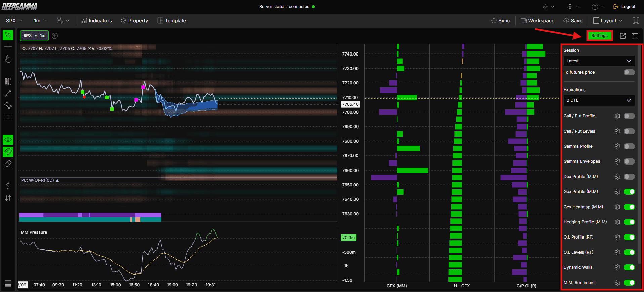The height and width of the screenshot is (292, 644).
Task: Open Gex Heatmap (M.M) gear settings
Action: pos(617,207)
